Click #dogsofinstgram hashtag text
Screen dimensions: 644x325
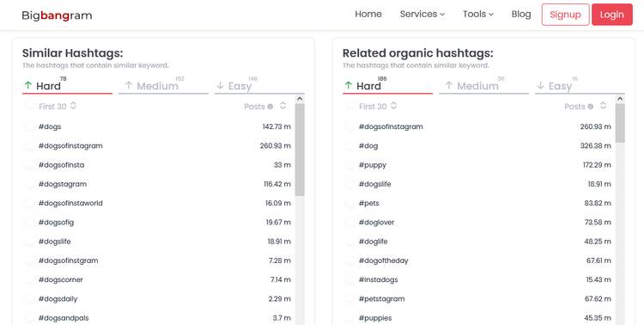pos(68,261)
